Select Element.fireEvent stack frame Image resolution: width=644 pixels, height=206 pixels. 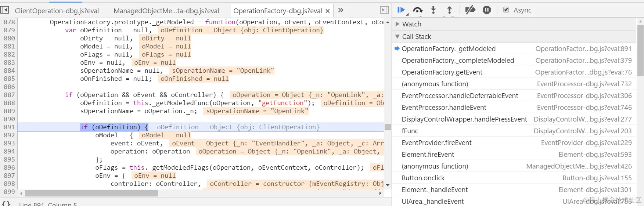point(514,154)
